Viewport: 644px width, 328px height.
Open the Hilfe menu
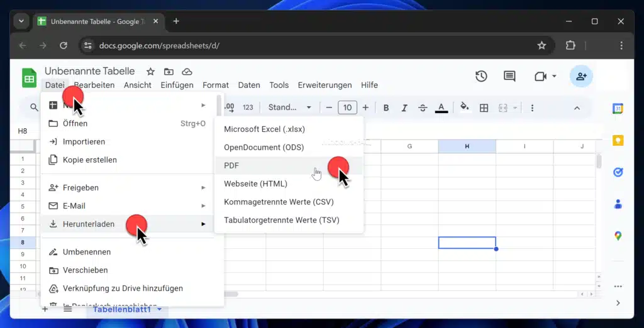369,85
